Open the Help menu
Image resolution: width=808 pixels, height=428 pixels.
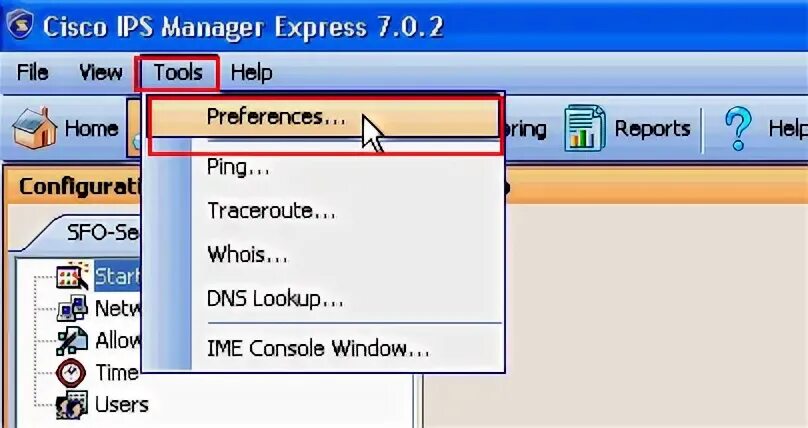click(x=251, y=73)
